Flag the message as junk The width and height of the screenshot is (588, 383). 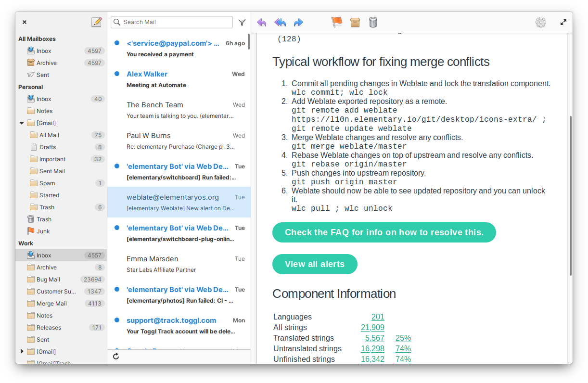tap(336, 22)
